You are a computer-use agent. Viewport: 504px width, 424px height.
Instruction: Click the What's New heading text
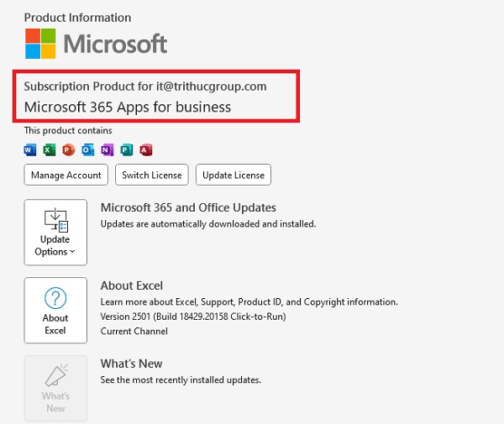click(x=132, y=364)
